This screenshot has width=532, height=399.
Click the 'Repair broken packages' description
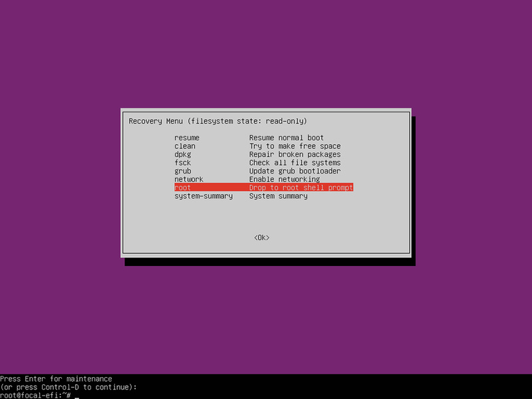pyautogui.click(x=295, y=154)
